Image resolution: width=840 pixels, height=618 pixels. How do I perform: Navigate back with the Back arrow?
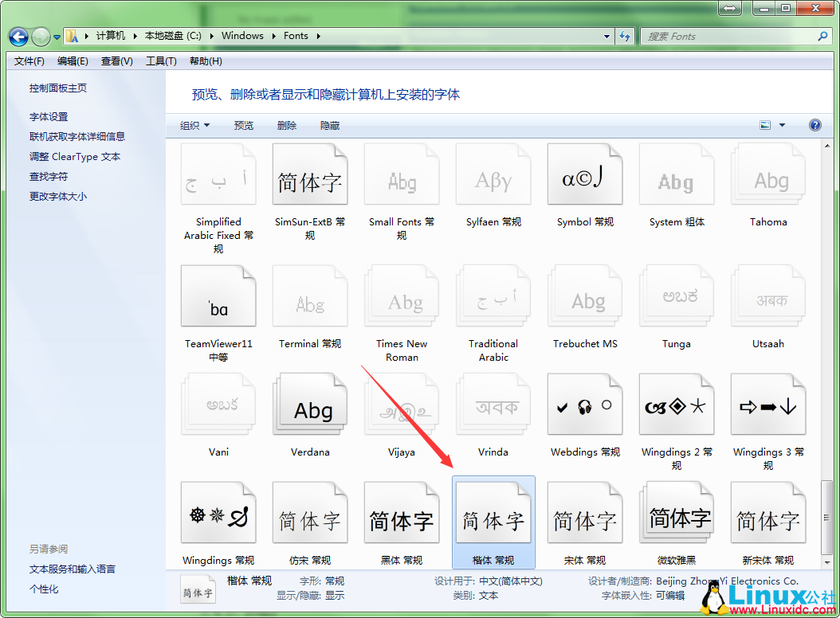[x=18, y=36]
